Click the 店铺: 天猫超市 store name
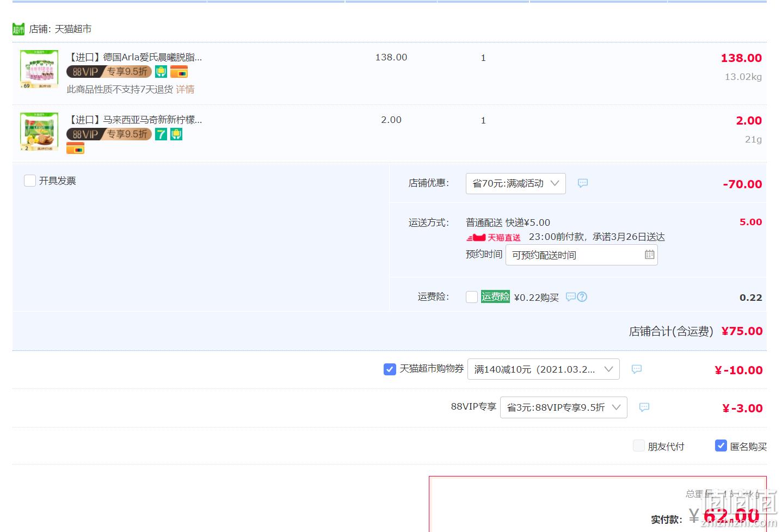This screenshot has height=532, width=782. click(60, 29)
